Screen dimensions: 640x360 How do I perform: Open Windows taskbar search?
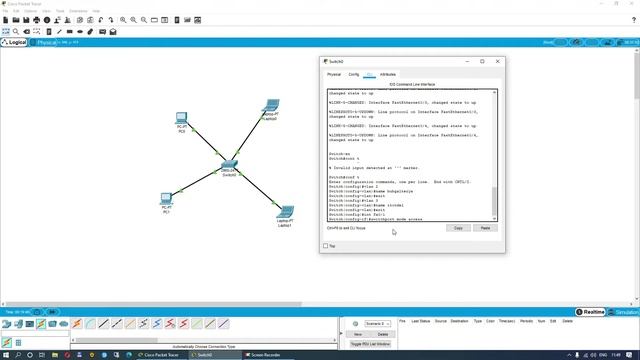(18, 355)
